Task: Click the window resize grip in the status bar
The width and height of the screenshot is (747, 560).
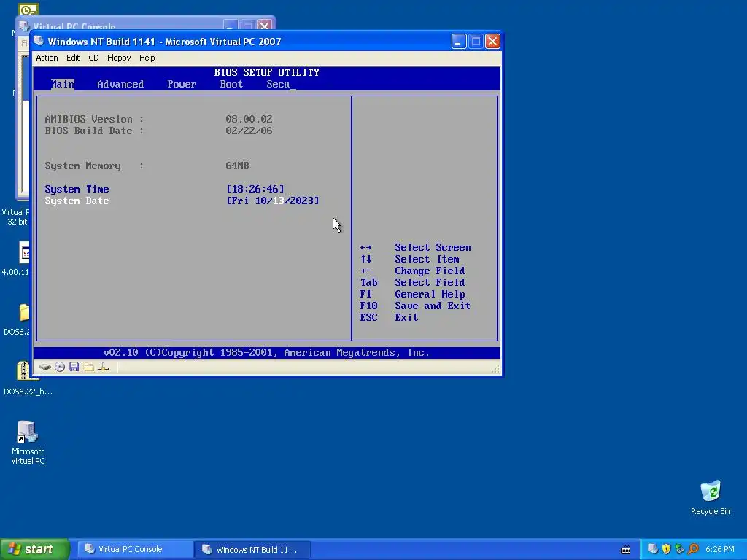Action: 495,369
